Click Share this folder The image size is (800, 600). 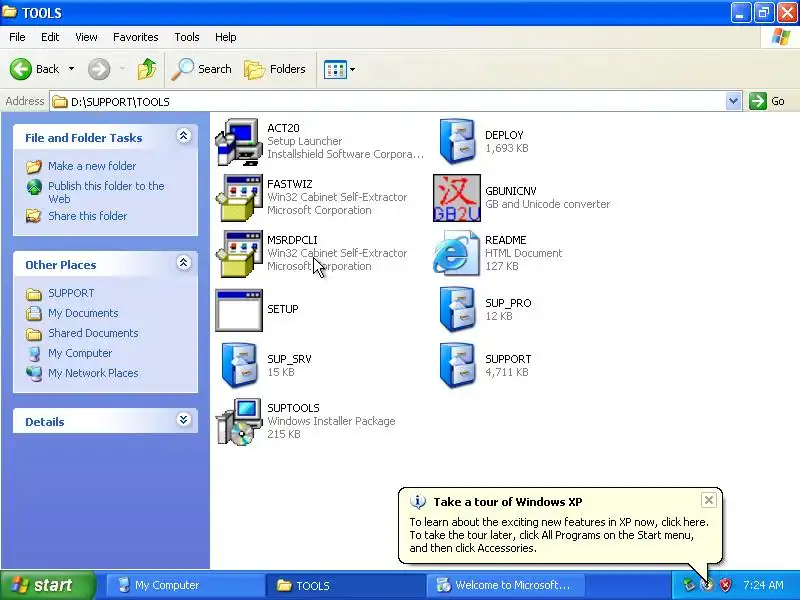(x=88, y=216)
